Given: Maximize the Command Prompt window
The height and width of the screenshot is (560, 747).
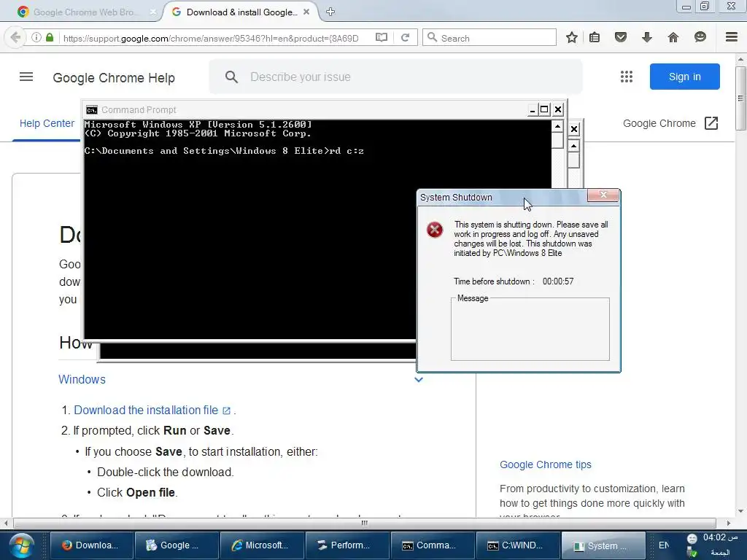Looking at the screenshot, I should point(544,109).
